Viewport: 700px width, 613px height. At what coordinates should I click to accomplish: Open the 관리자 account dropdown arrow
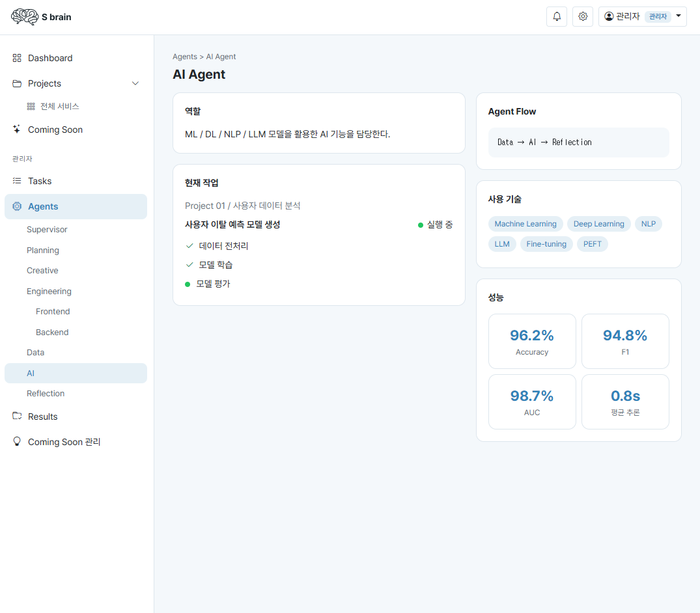click(x=679, y=16)
